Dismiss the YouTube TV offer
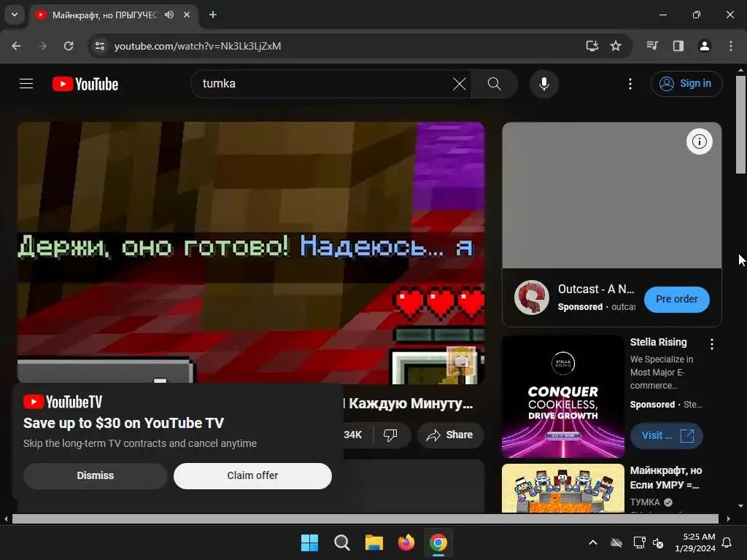The width and height of the screenshot is (747, 560). [96, 475]
